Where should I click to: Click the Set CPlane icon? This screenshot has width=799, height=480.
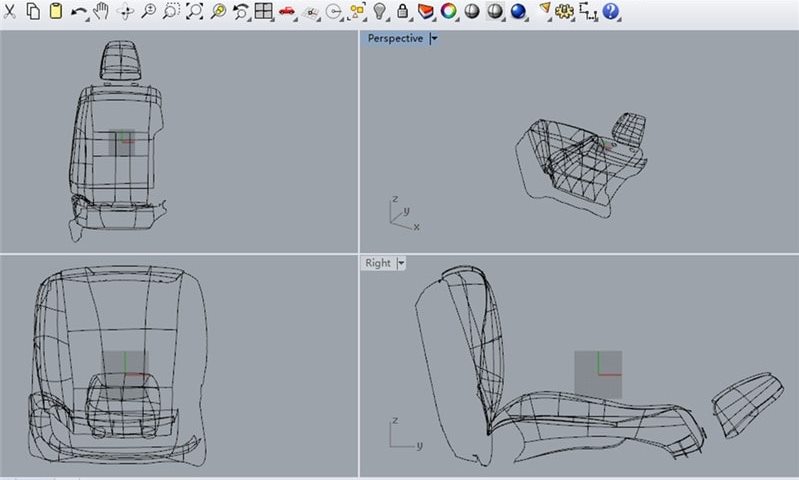[x=310, y=13]
